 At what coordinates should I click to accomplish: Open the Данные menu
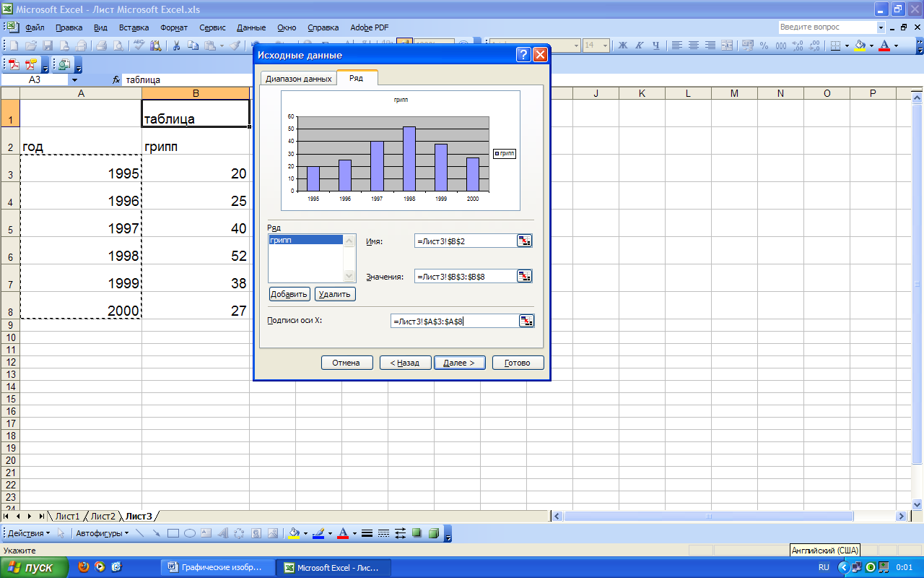click(251, 27)
